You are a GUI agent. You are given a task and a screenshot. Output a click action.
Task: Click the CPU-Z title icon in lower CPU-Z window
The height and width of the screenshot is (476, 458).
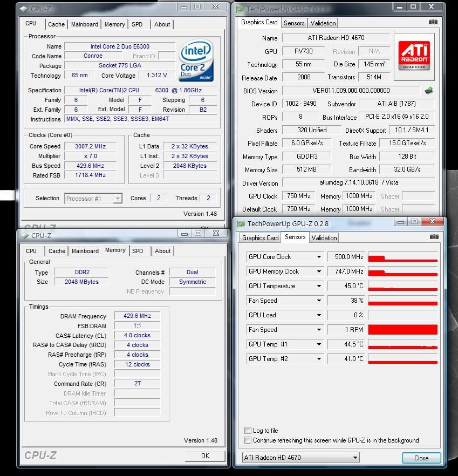click(x=24, y=235)
